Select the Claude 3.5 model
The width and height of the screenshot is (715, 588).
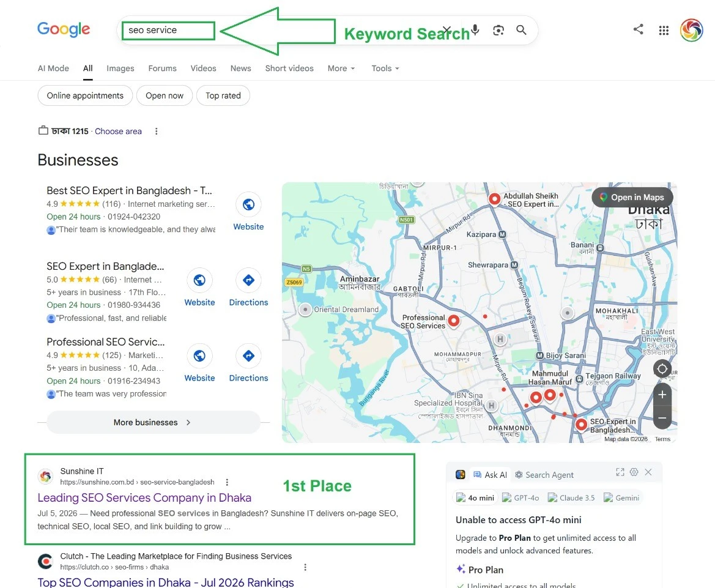[x=571, y=497]
